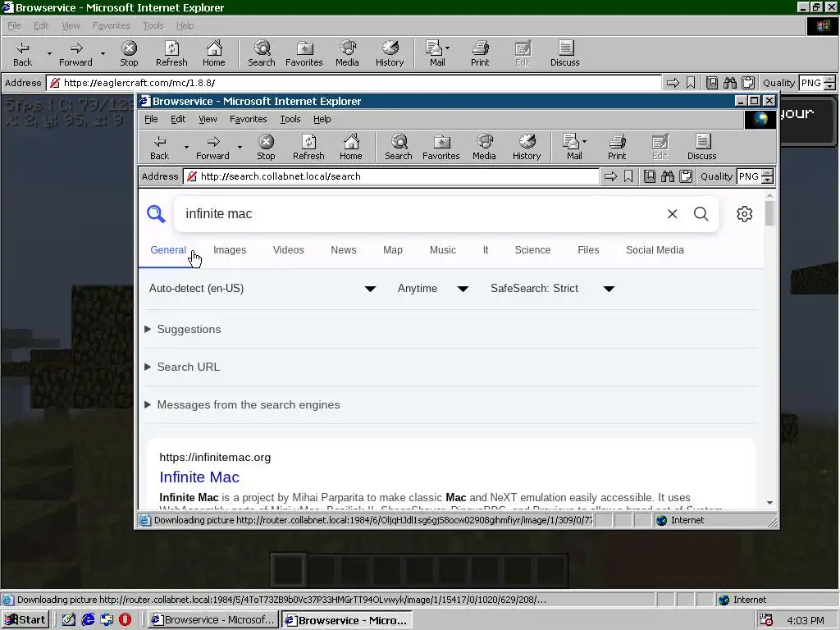Click the search results page vertical scrollbar

769,214
